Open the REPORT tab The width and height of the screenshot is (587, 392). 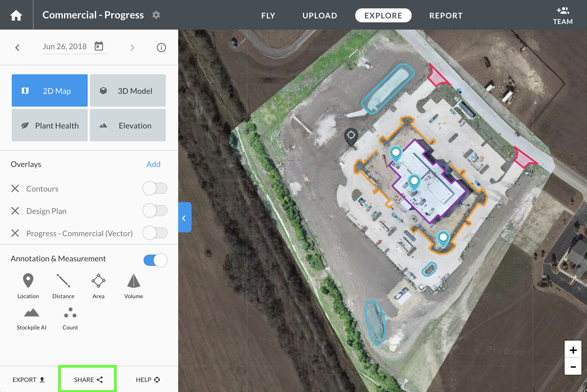pyautogui.click(x=446, y=16)
